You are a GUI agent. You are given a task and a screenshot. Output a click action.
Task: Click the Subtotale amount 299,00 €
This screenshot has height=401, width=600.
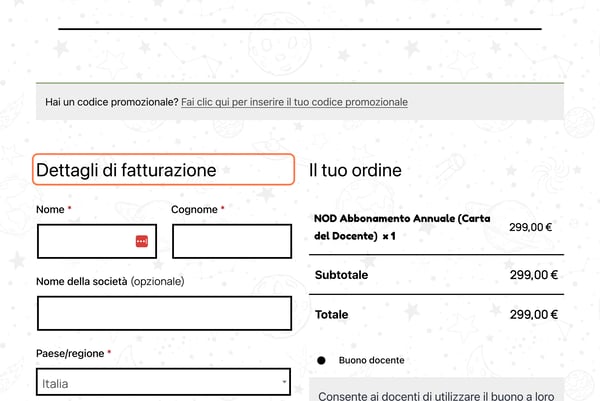pyautogui.click(x=534, y=275)
